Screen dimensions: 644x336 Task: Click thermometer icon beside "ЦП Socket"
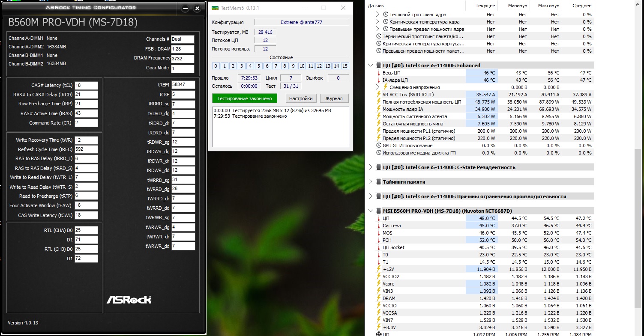pyautogui.click(x=378, y=247)
